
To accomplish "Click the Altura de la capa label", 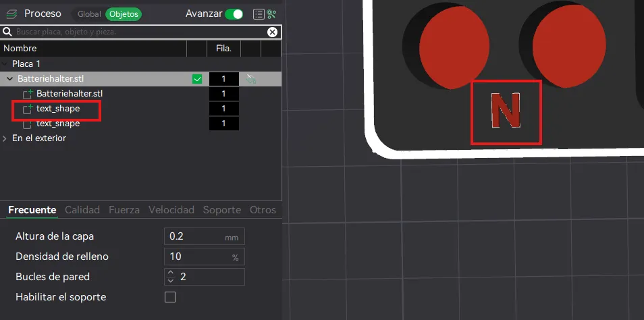I will [x=55, y=236].
